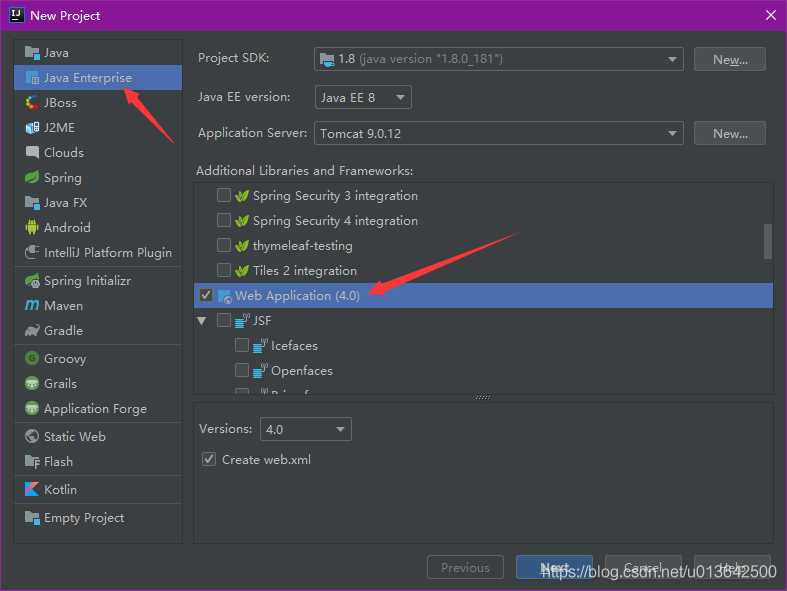Select Spring Initializr project type
Image resolution: width=787 pixels, height=591 pixels.
(x=98, y=281)
